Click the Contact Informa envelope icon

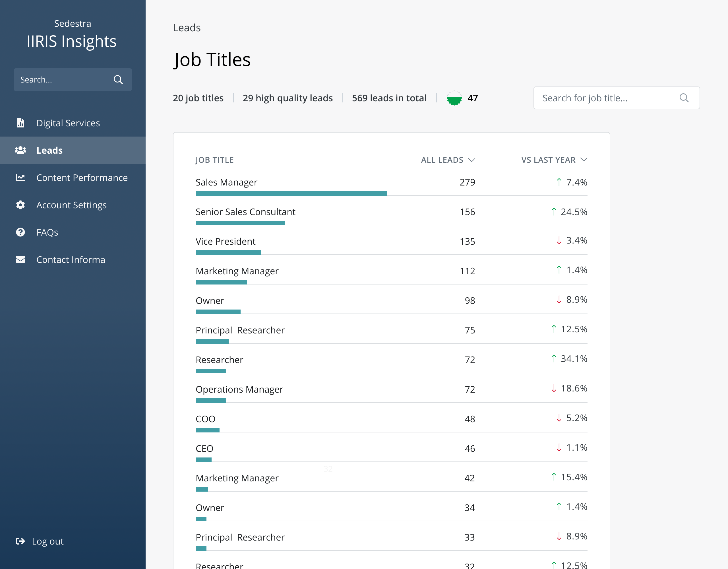20,259
